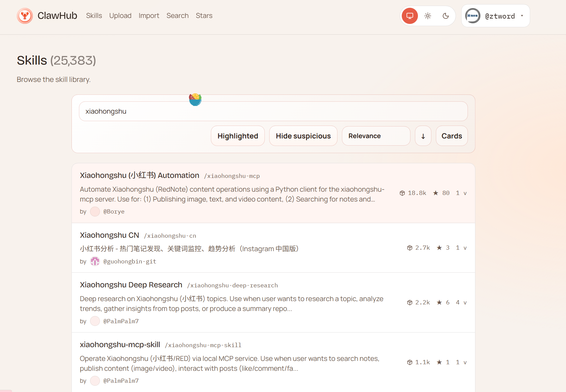Click downloads icon for Xiaohongshu Automation
Image resolution: width=566 pixels, height=392 pixels.
[x=402, y=193]
